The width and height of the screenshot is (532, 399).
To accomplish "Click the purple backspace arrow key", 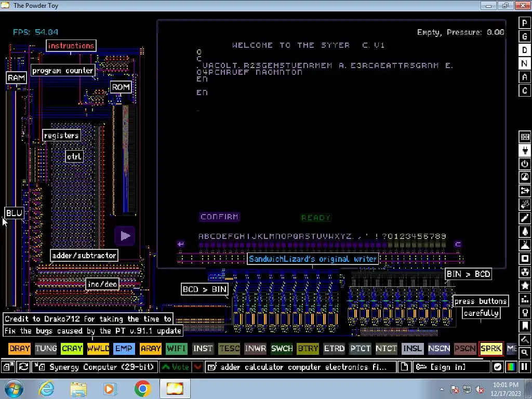I will tap(180, 244).
